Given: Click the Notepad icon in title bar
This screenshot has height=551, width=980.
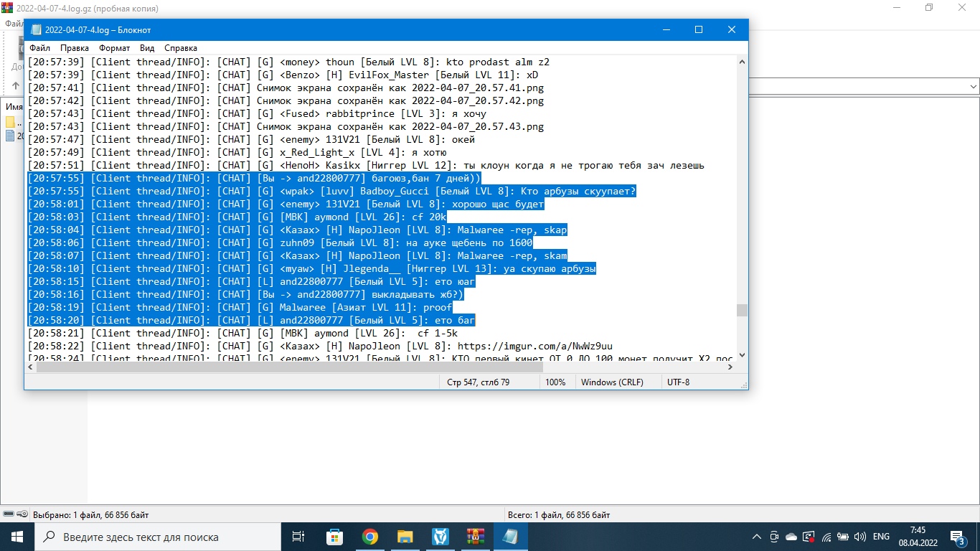Looking at the screenshot, I should point(36,30).
